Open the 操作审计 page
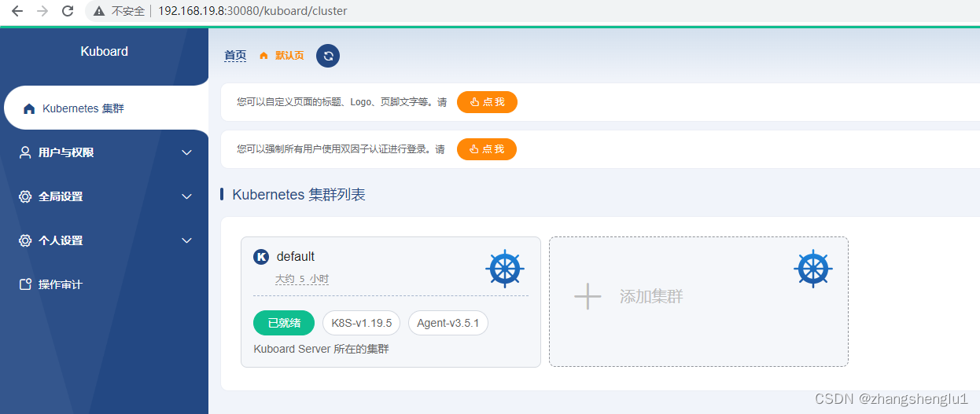The height and width of the screenshot is (414, 980). coord(104,284)
